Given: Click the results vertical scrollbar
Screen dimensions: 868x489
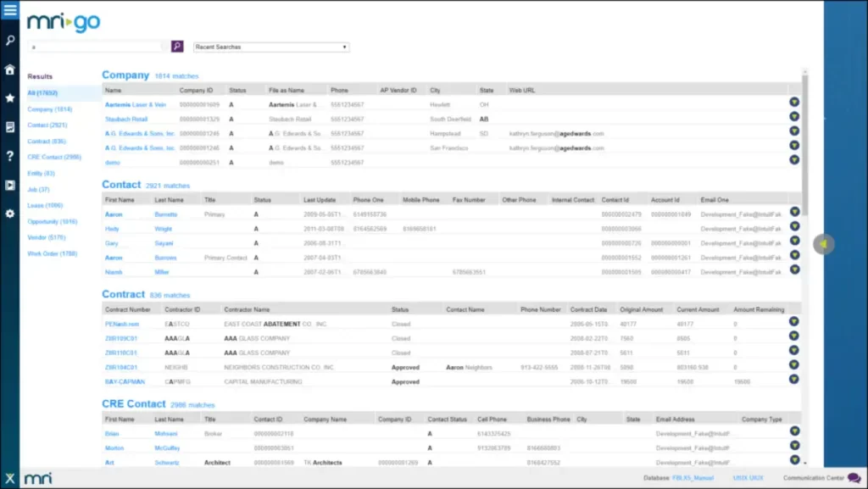Looking at the screenshot, I should pyautogui.click(x=805, y=144).
